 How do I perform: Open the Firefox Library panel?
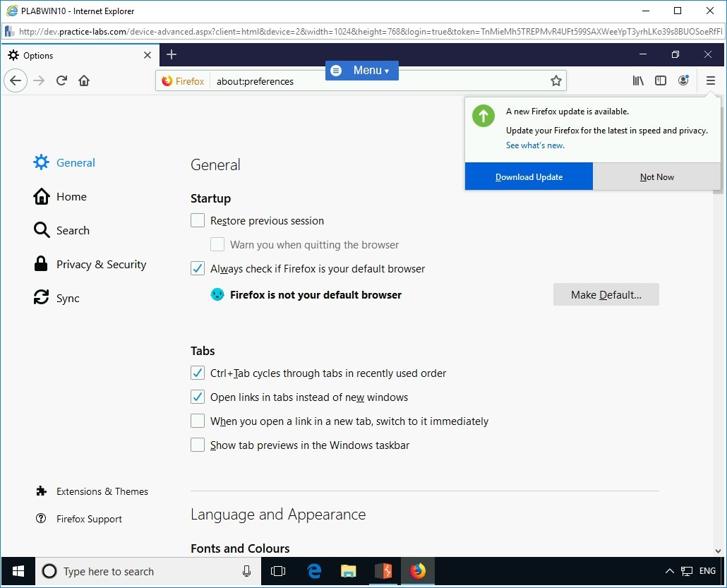638,80
